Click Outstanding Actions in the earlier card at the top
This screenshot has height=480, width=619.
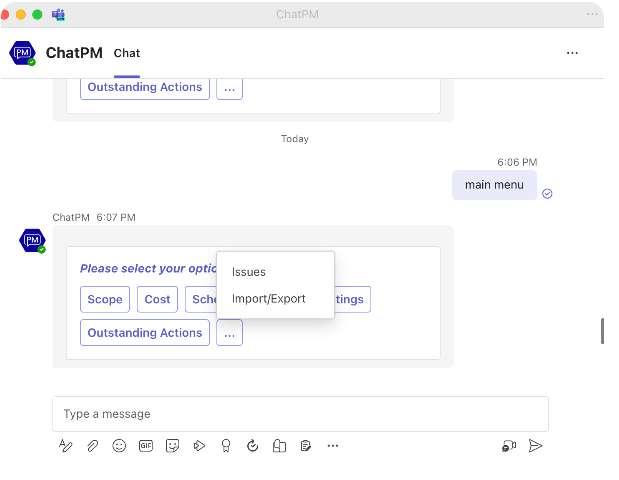144,88
